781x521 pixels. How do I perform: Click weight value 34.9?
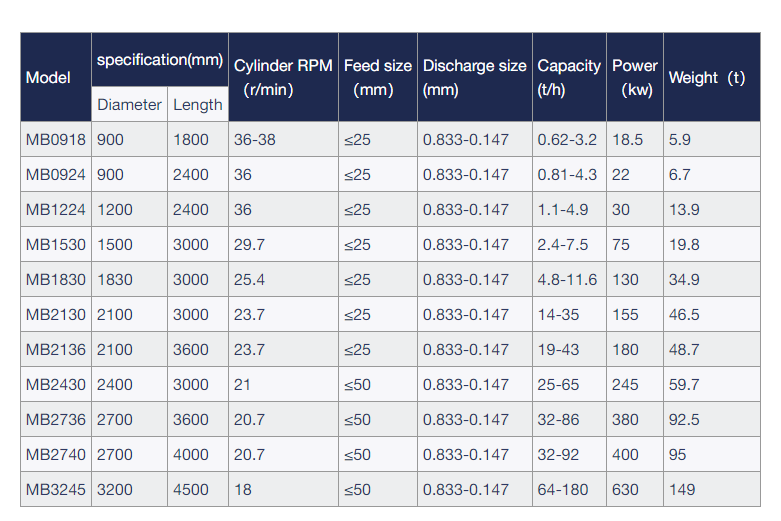point(712,279)
